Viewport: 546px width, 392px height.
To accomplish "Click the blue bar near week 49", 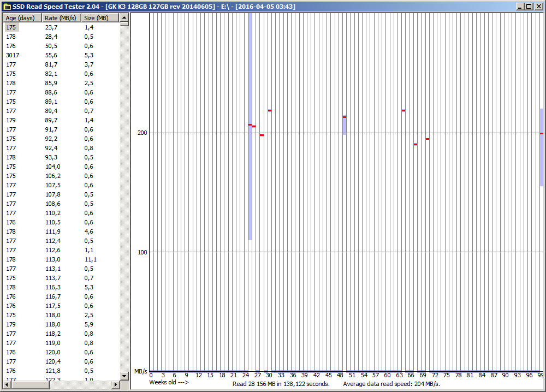I will point(345,125).
